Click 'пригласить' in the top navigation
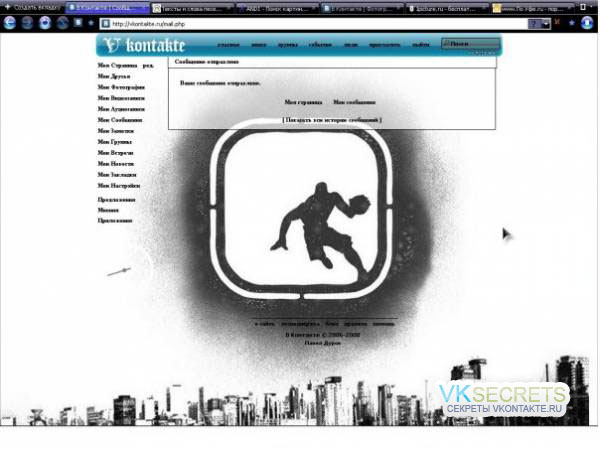The width and height of the screenshot is (600, 450). [384, 45]
